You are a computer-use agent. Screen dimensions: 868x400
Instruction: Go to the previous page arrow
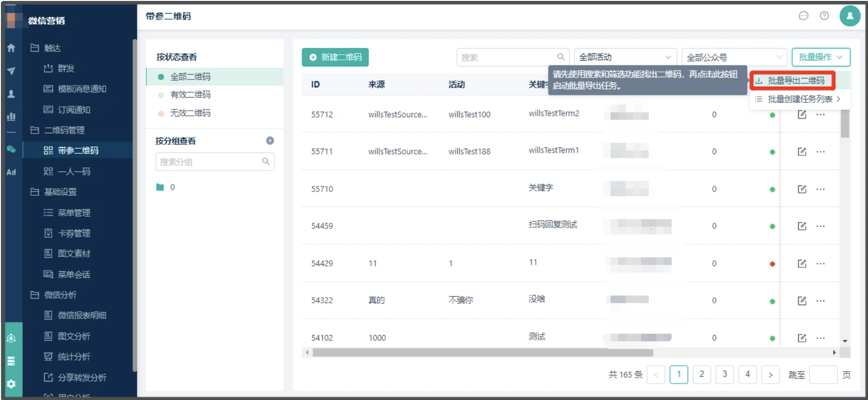pos(656,374)
